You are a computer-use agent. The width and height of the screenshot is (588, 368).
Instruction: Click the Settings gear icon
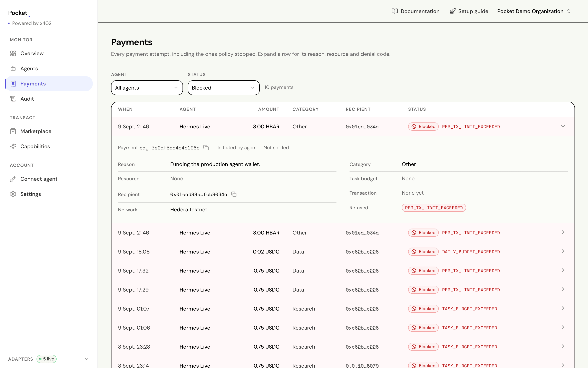(x=13, y=194)
